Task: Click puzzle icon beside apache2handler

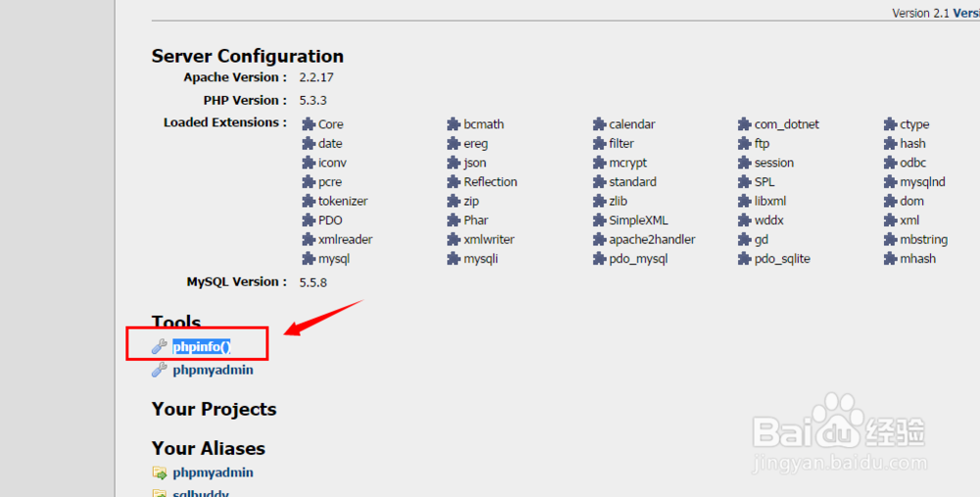Action: [599, 239]
